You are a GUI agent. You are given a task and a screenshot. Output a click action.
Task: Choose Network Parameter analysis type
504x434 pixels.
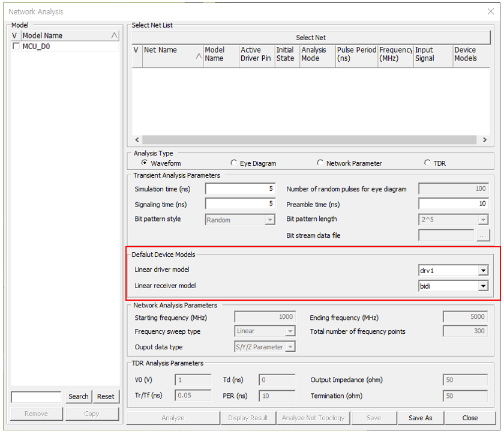pyautogui.click(x=320, y=163)
